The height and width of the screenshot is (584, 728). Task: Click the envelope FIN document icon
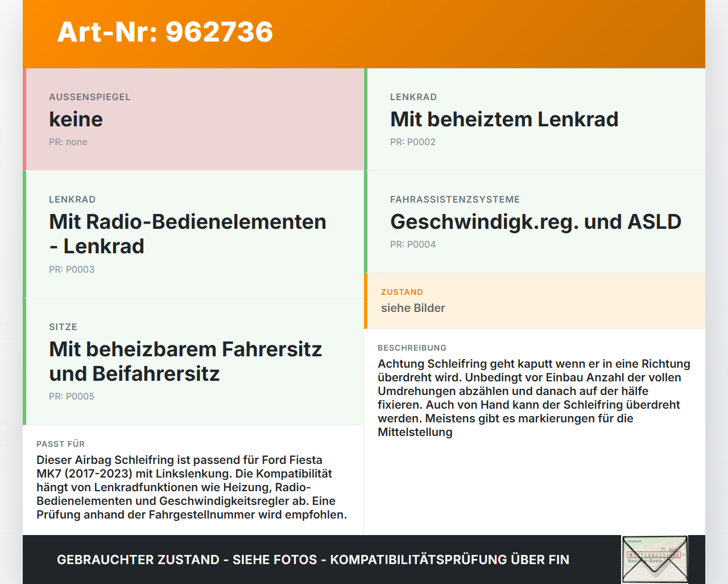655,560
